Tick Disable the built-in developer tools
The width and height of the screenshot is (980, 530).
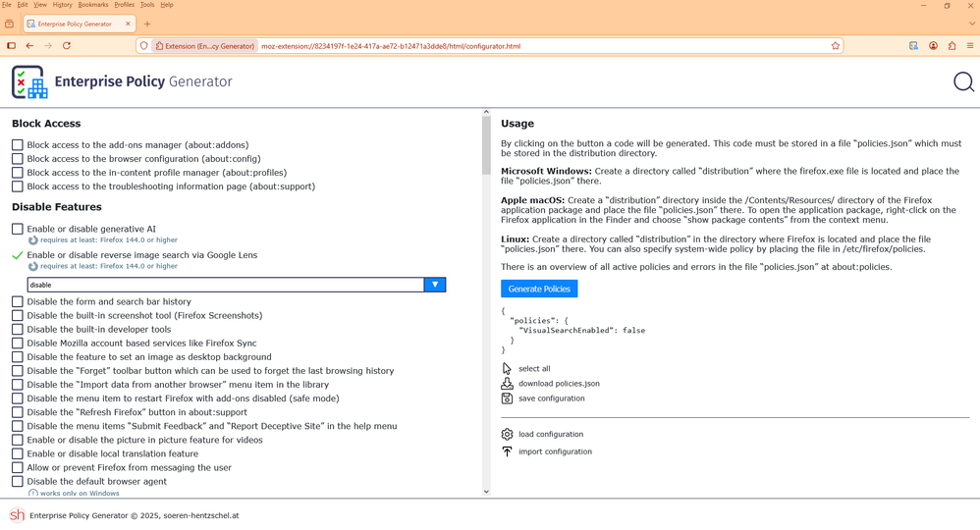18,330
